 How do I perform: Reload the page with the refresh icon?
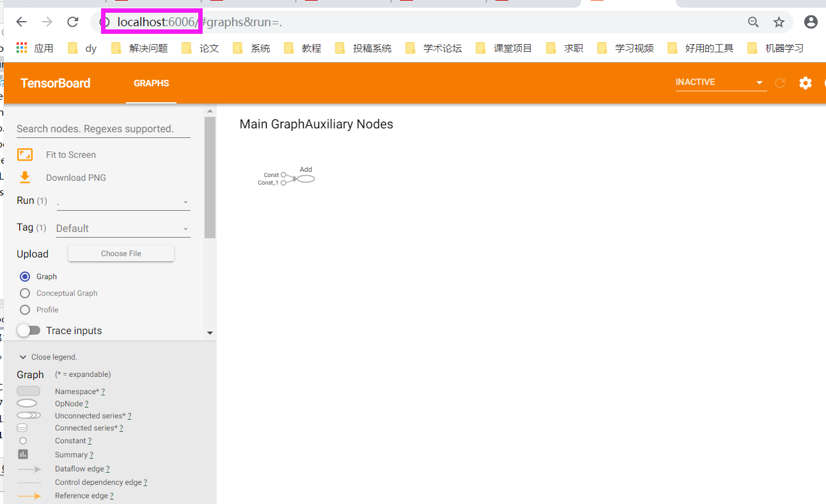(73, 22)
